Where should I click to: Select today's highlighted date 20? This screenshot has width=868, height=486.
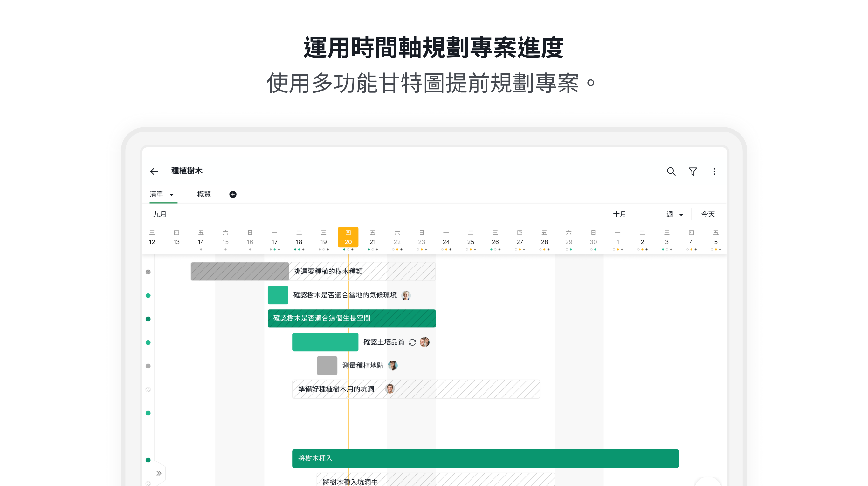pos(348,238)
